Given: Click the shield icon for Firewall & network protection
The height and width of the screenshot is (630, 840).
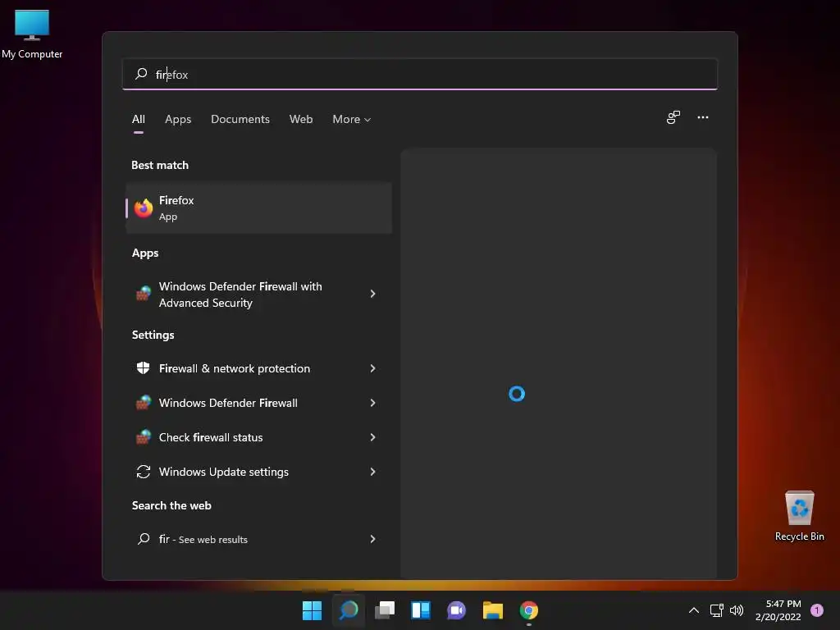Looking at the screenshot, I should [x=143, y=368].
